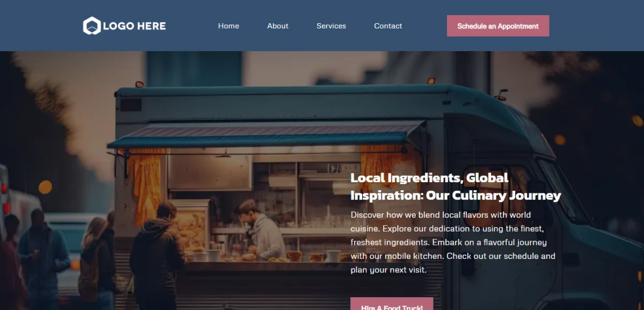The height and width of the screenshot is (310, 644).
Task: Click the food truck's roof above the awning
Action: (x=279, y=103)
